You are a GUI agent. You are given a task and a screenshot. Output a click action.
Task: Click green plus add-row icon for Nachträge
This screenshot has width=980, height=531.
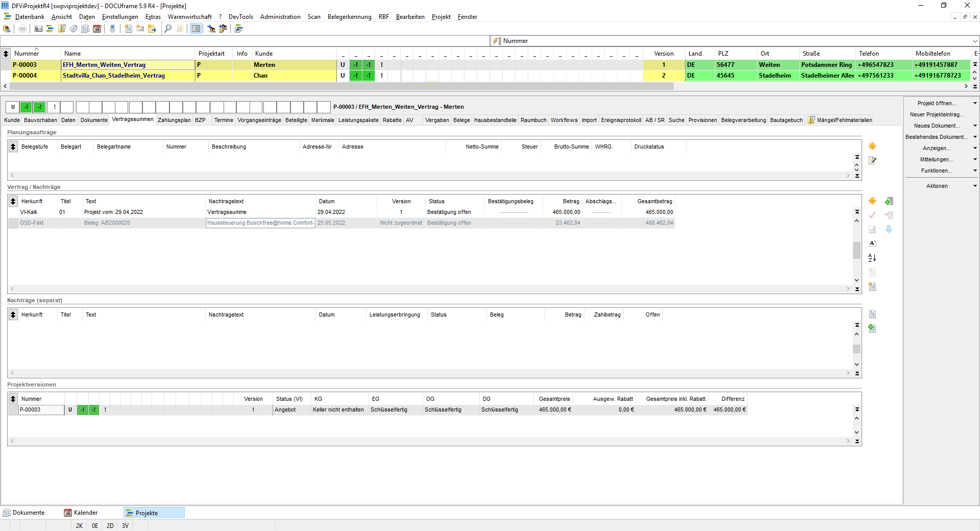[x=889, y=201]
